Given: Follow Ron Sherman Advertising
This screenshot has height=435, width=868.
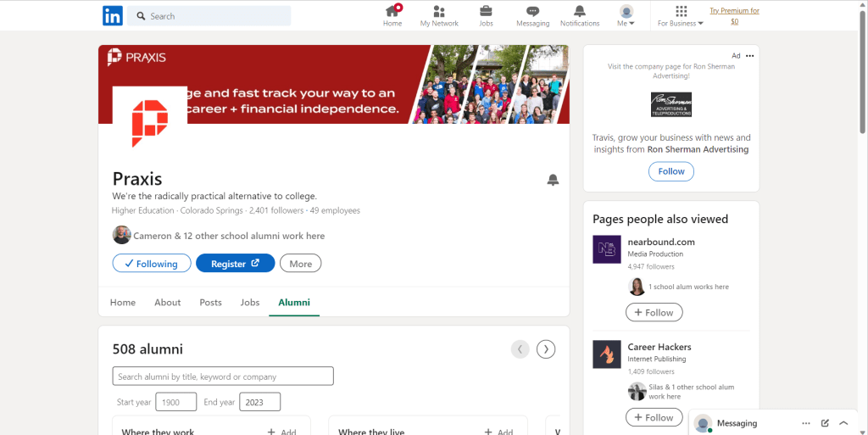Looking at the screenshot, I should [671, 171].
